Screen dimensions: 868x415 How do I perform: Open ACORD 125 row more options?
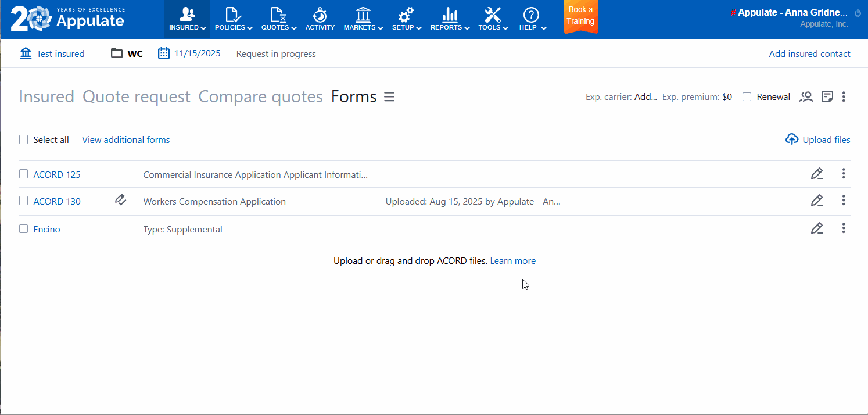tap(844, 173)
